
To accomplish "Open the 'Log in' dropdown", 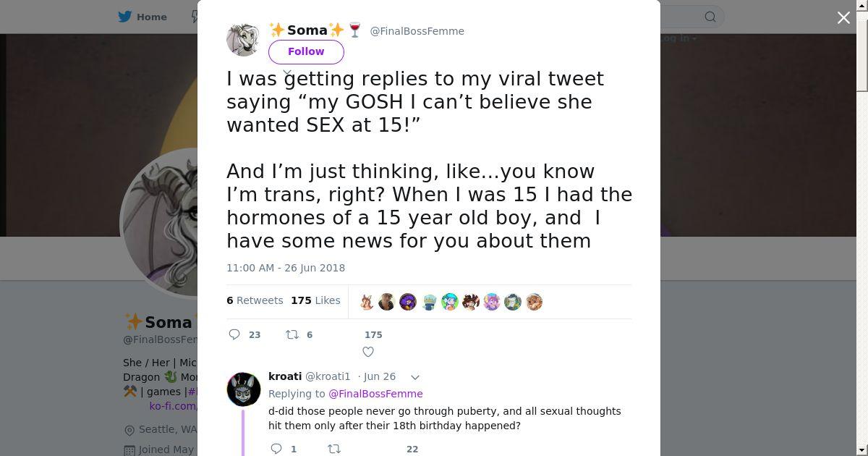I will tap(678, 38).
